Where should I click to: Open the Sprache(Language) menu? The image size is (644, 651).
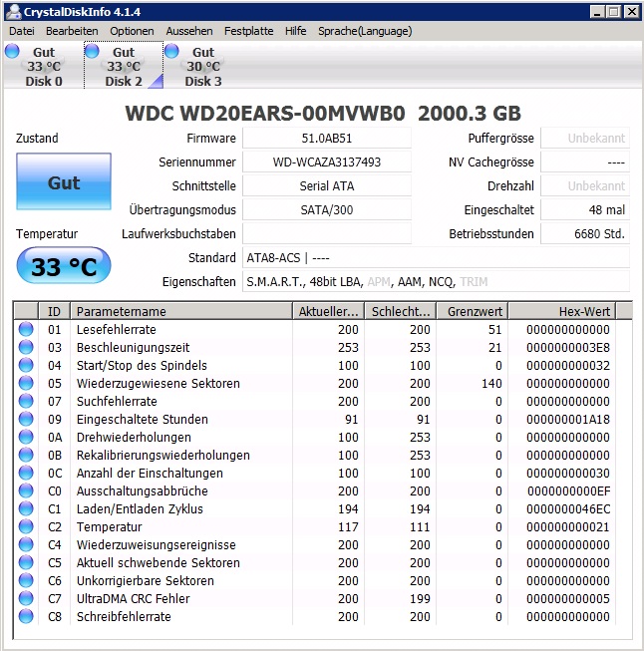pyautogui.click(x=365, y=31)
